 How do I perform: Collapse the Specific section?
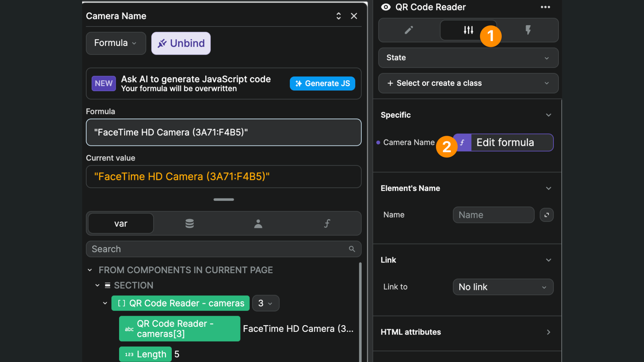(x=548, y=115)
